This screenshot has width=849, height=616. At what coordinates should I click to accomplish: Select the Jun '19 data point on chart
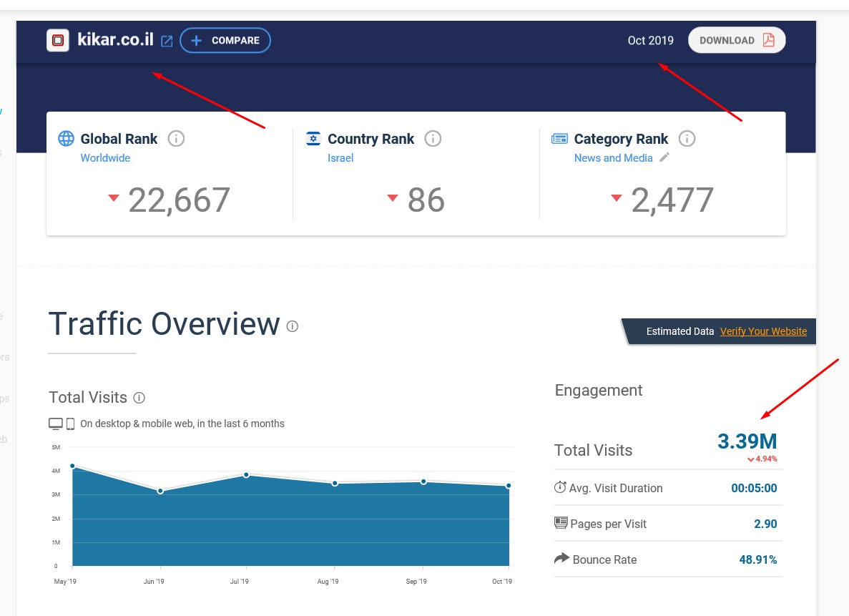coord(160,491)
